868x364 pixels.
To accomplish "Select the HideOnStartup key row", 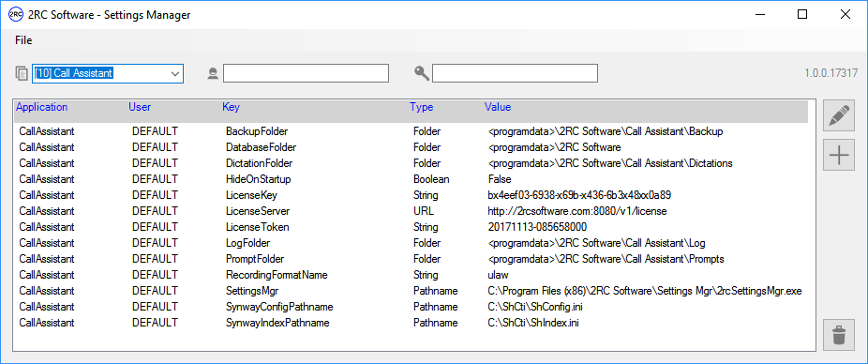I will [411, 179].
